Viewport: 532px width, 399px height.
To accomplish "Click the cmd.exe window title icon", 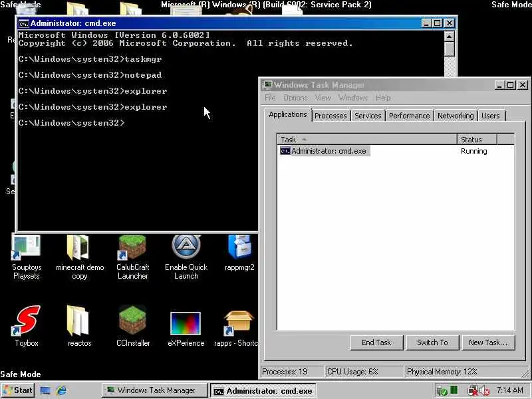I will [24, 24].
